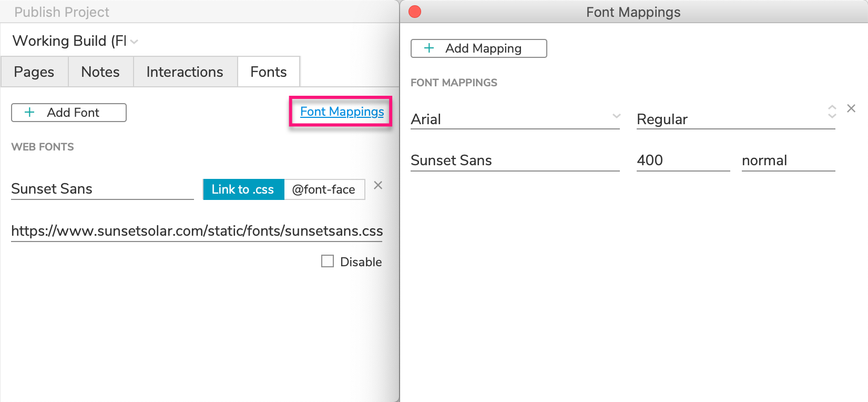
Task: Click the Sunset Sans web font name field
Action: point(102,189)
